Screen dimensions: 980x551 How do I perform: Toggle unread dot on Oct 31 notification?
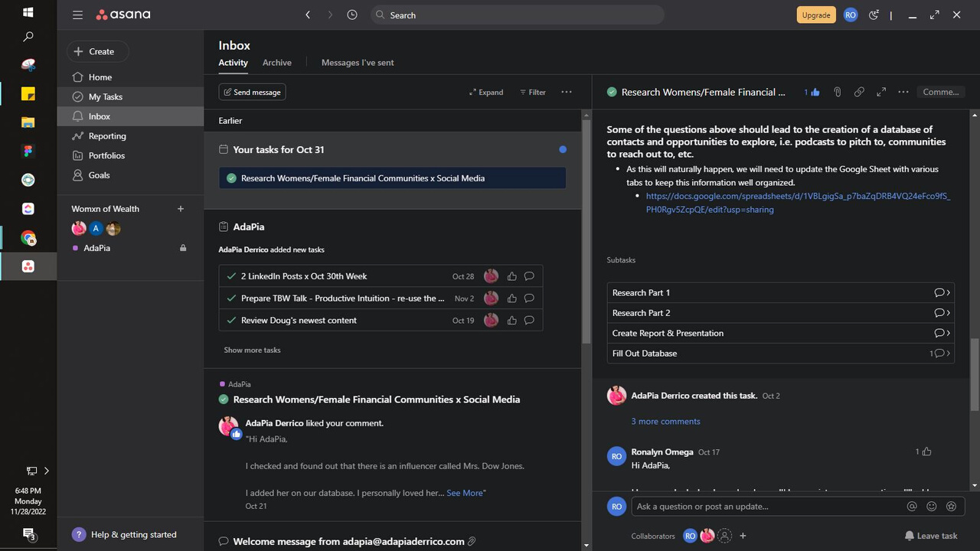point(563,149)
